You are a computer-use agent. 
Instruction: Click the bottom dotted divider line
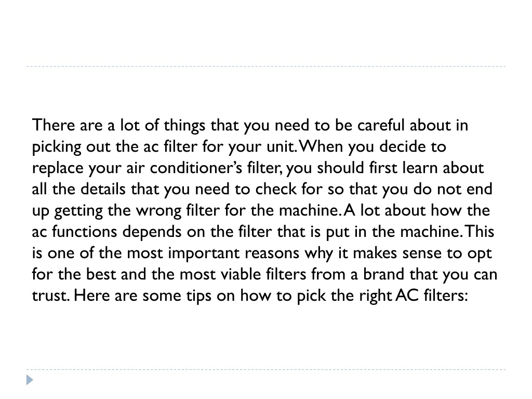pyautogui.click(x=266, y=369)
